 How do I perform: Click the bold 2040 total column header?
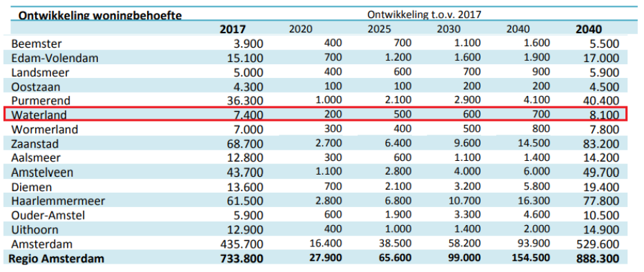pyautogui.click(x=589, y=30)
